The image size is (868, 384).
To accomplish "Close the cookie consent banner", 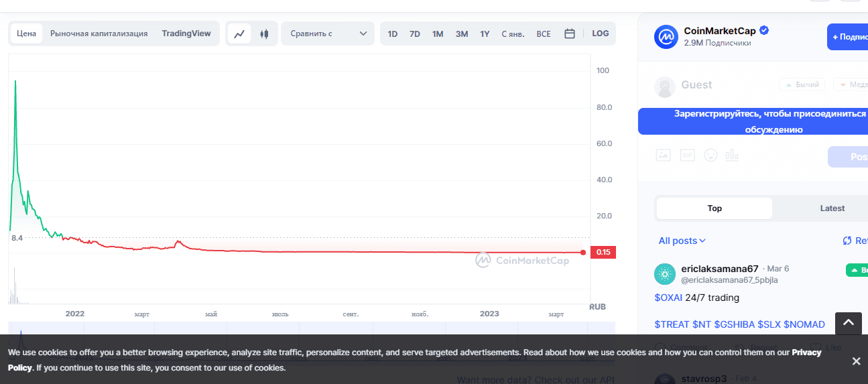I will point(856,361).
